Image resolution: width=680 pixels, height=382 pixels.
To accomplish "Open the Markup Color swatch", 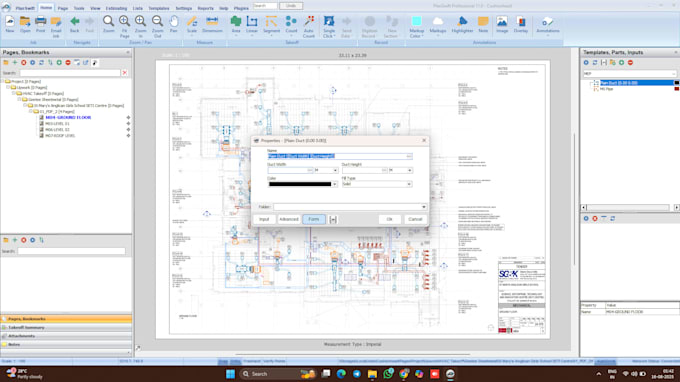I will point(416,21).
